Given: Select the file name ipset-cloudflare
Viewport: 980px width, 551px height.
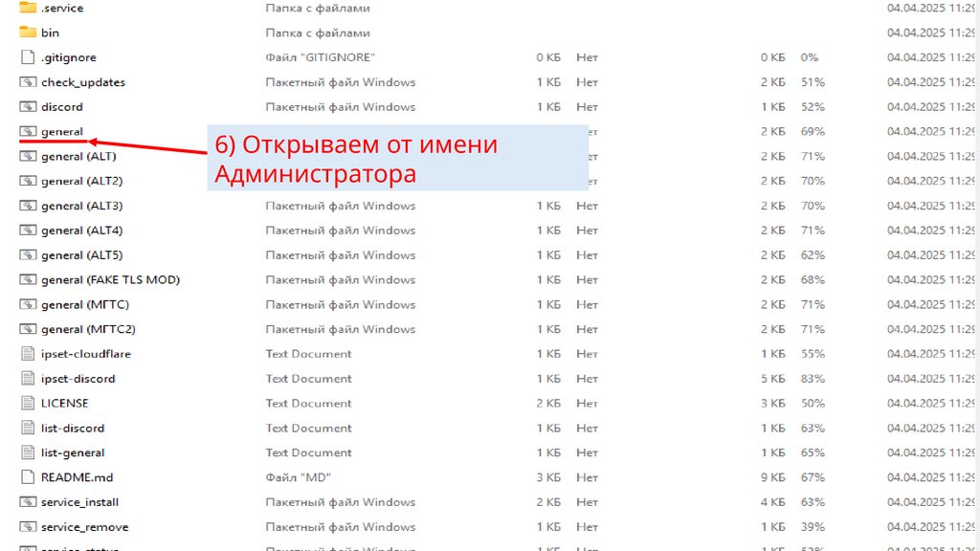Looking at the screenshot, I should [x=86, y=354].
